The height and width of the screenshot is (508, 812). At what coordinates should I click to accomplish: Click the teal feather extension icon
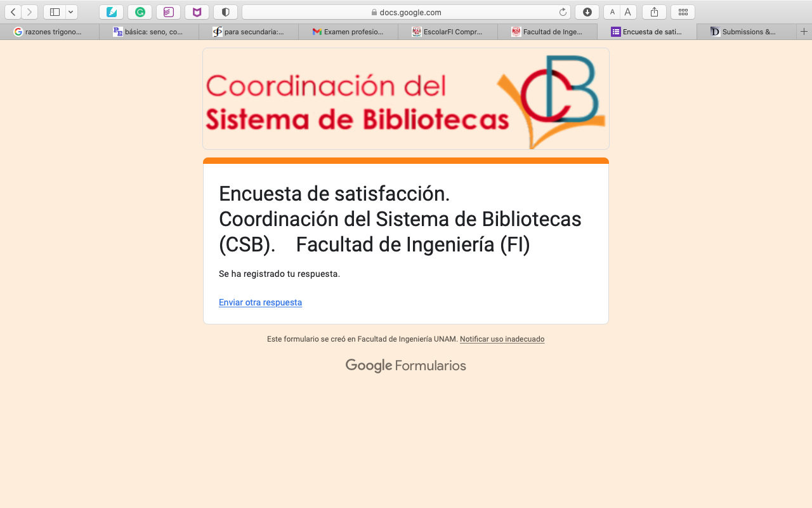pos(112,12)
